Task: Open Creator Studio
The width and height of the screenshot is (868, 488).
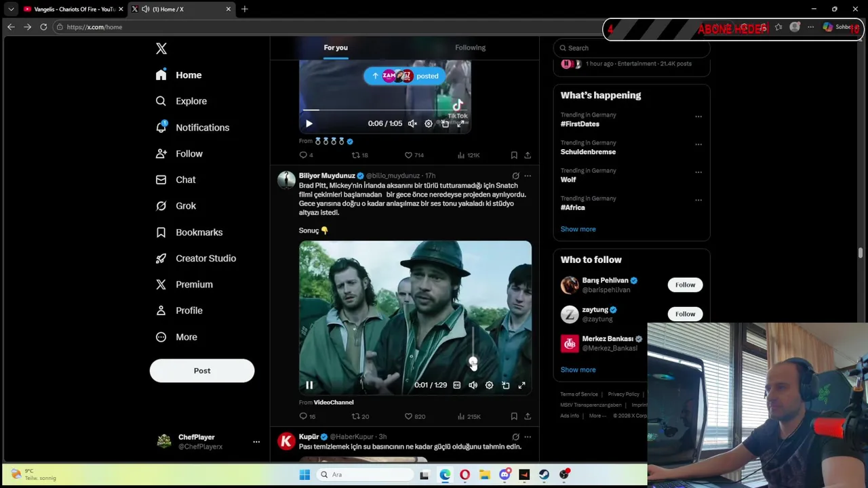Action: (x=196, y=258)
